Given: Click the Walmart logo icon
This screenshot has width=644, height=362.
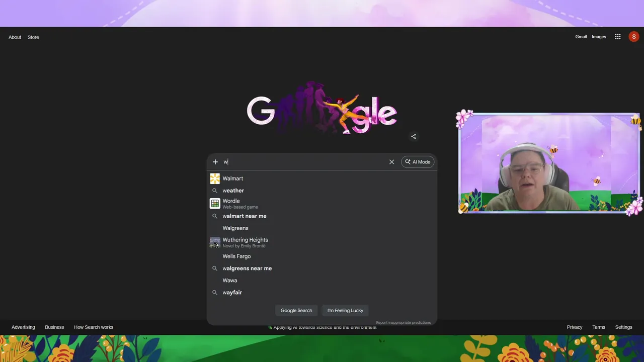Looking at the screenshot, I should coord(215,178).
